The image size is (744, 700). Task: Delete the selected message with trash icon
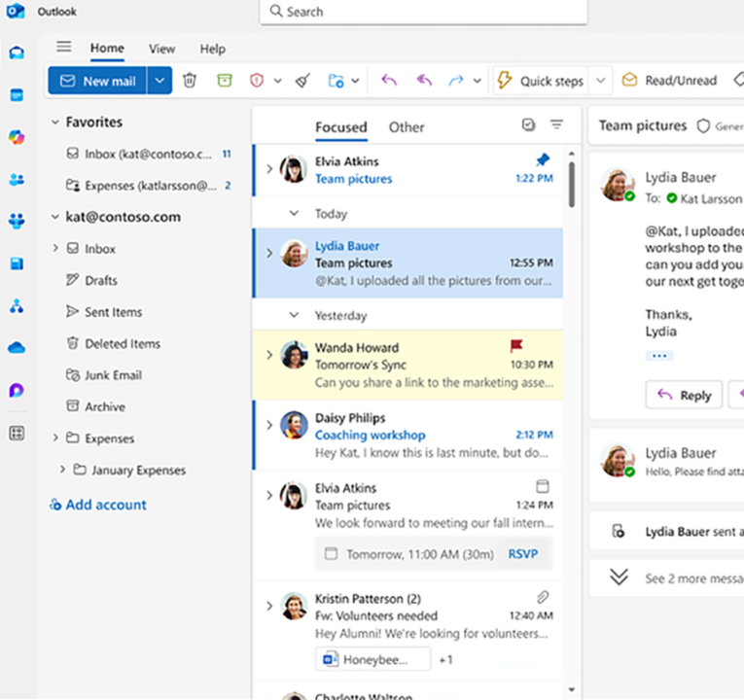pos(190,81)
